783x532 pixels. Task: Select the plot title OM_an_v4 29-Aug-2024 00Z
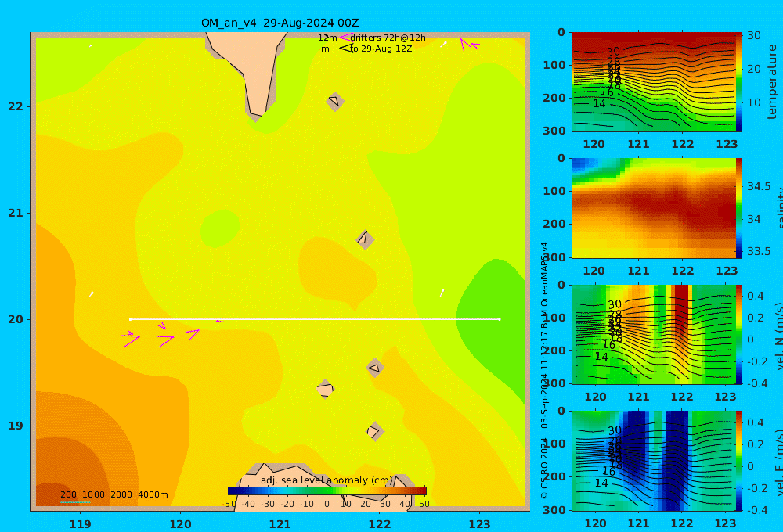pos(280,23)
